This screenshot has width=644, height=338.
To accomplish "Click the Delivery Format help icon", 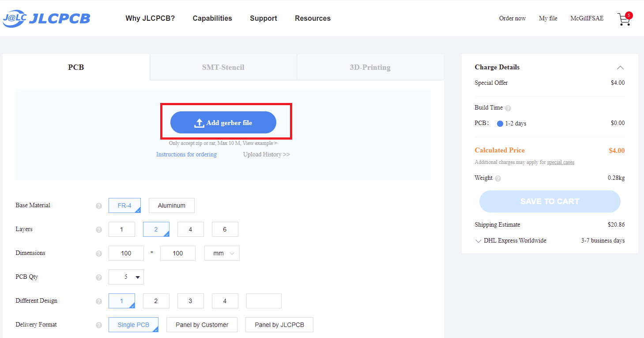I will pos(99,325).
